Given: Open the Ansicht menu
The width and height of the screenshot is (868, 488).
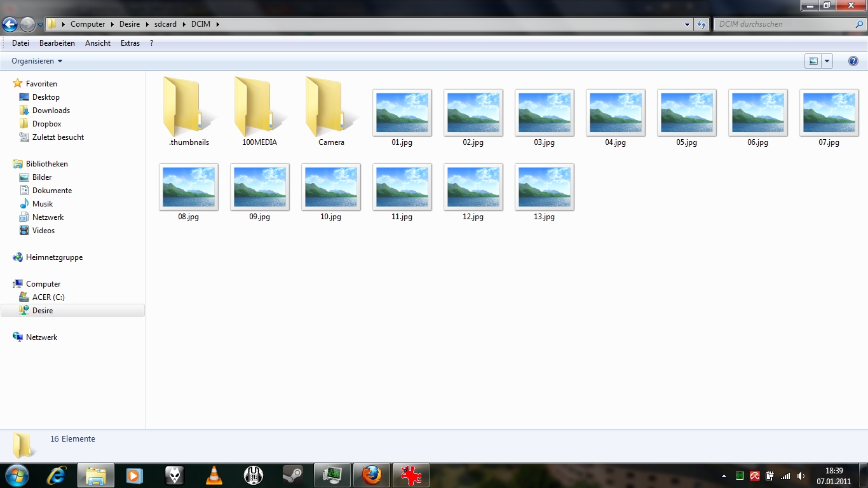Looking at the screenshot, I should (x=98, y=43).
